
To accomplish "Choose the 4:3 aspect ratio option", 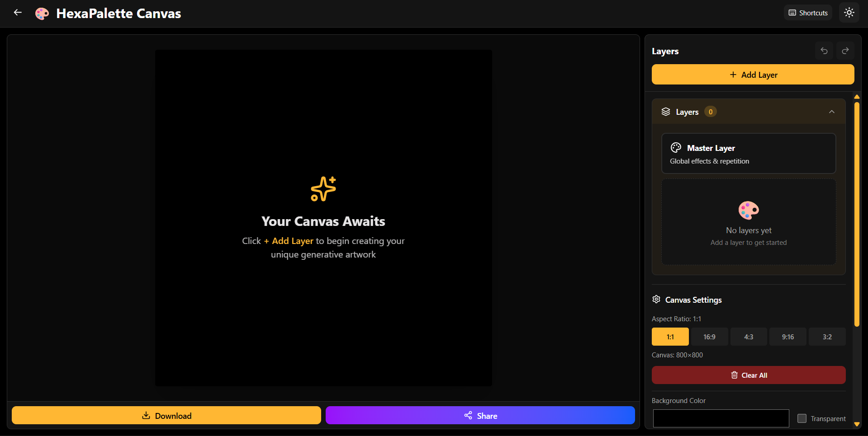I will (749, 337).
